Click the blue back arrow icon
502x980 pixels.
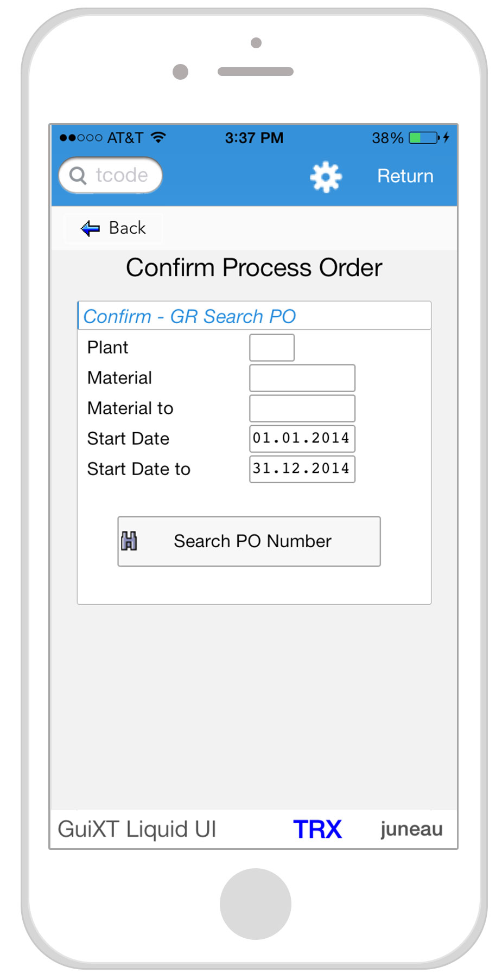pos(90,228)
